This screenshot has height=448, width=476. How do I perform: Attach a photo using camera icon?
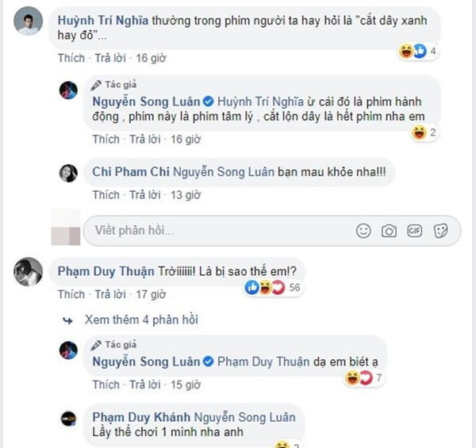click(x=389, y=231)
